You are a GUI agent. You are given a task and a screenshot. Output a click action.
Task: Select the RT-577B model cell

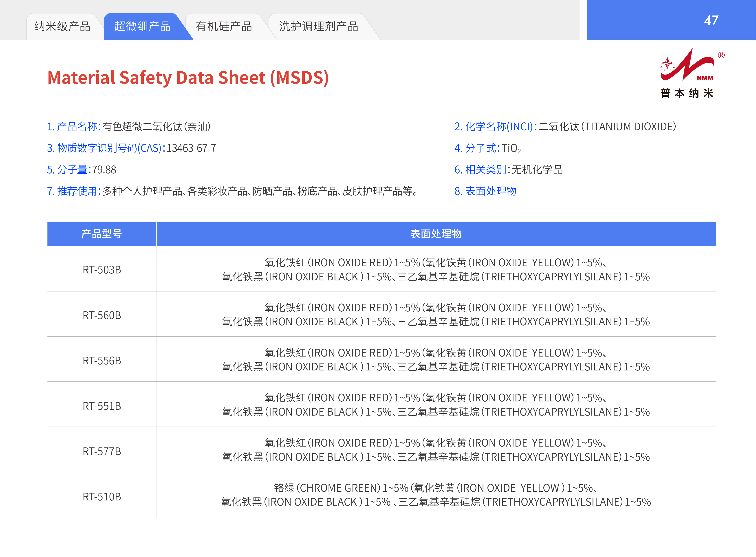click(101, 451)
